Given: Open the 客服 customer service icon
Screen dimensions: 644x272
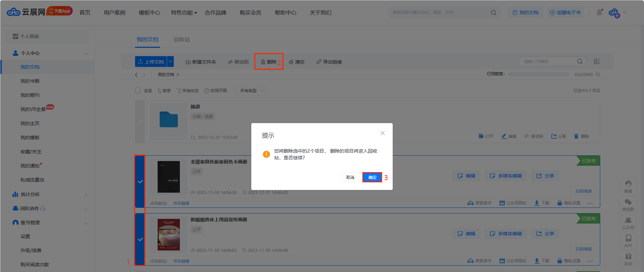Looking at the screenshot, I should click(x=628, y=186).
